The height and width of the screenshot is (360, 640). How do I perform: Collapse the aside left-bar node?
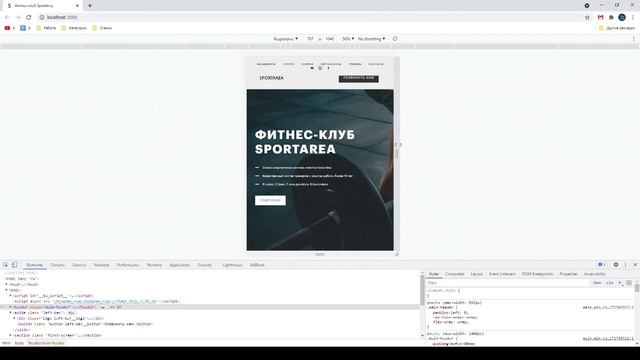[11, 313]
